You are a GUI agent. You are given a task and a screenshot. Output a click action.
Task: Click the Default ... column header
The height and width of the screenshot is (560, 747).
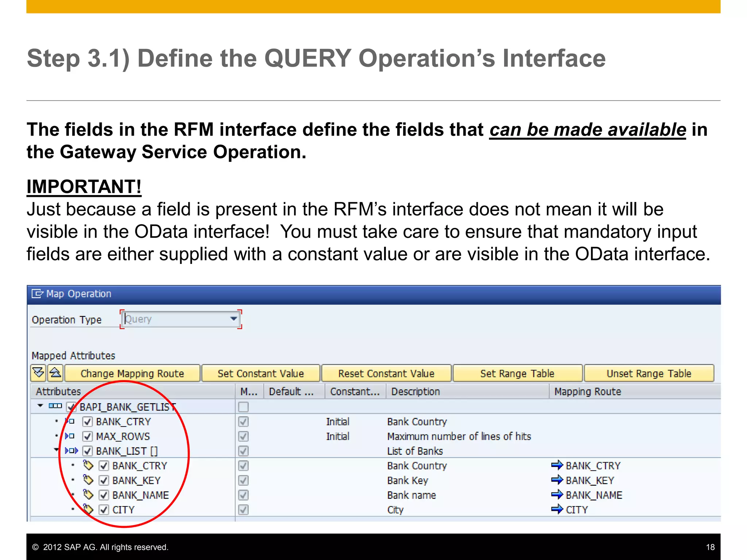(294, 391)
